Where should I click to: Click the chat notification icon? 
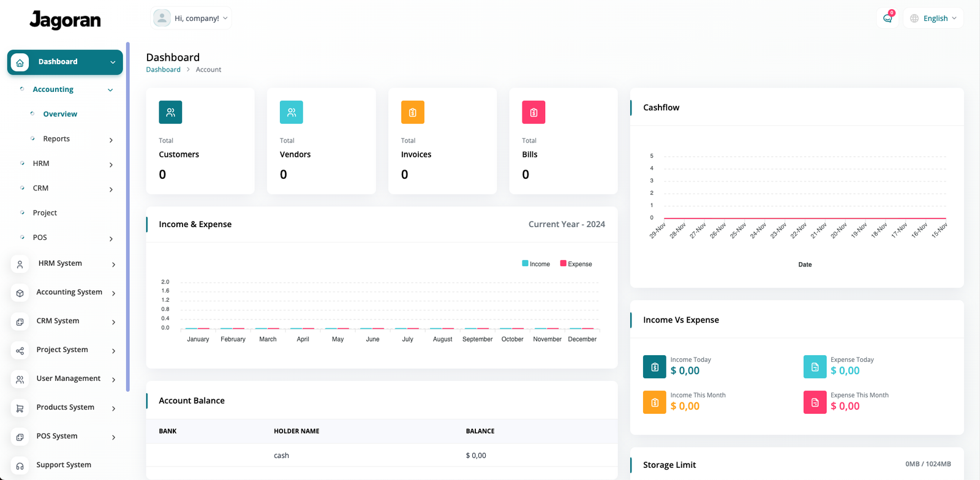[x=888, y=18]
